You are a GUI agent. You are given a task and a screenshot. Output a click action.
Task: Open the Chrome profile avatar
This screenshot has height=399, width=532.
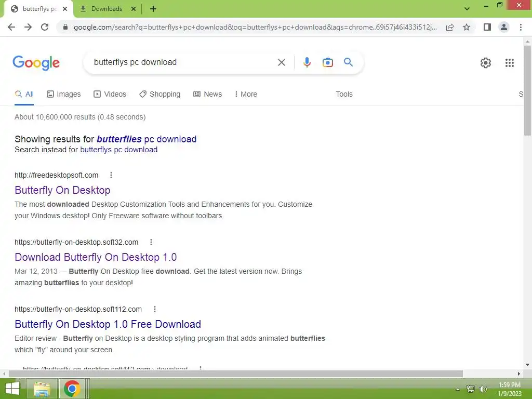pyautogui.click(x=504, y=27)
